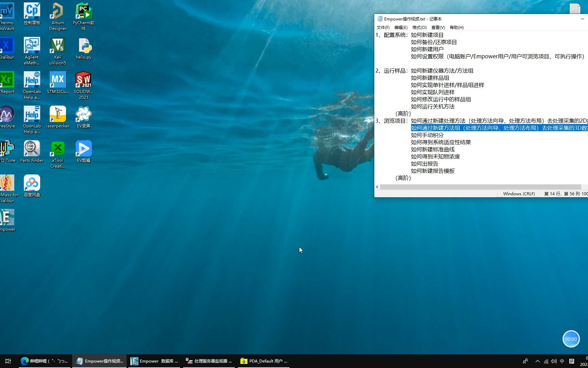Image resolution: width=588 pixels, height=368 pixels.
Task: Open the first OpenLab Help shortcut
Action: (x=32, y=86)
